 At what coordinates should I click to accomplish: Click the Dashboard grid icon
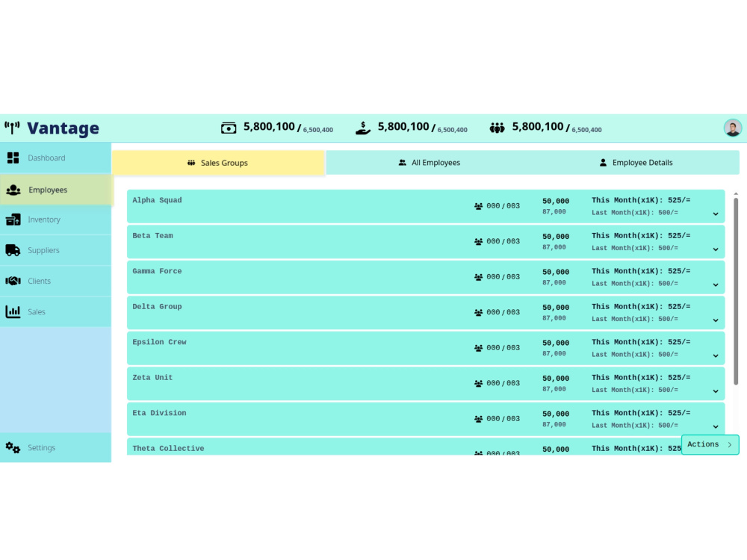13,158
